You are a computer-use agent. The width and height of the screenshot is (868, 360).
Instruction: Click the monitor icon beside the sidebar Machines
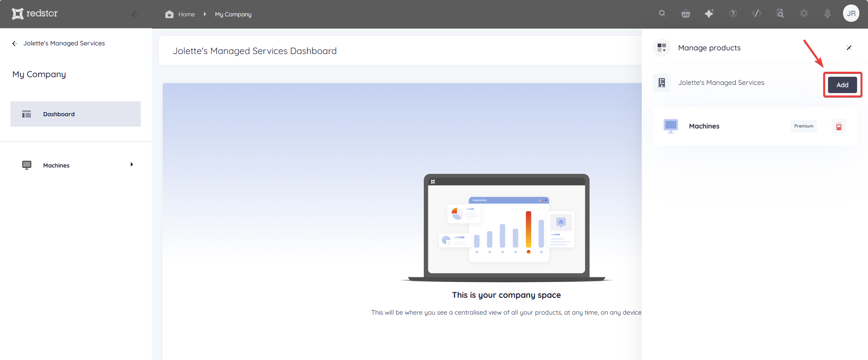[27, 165]
